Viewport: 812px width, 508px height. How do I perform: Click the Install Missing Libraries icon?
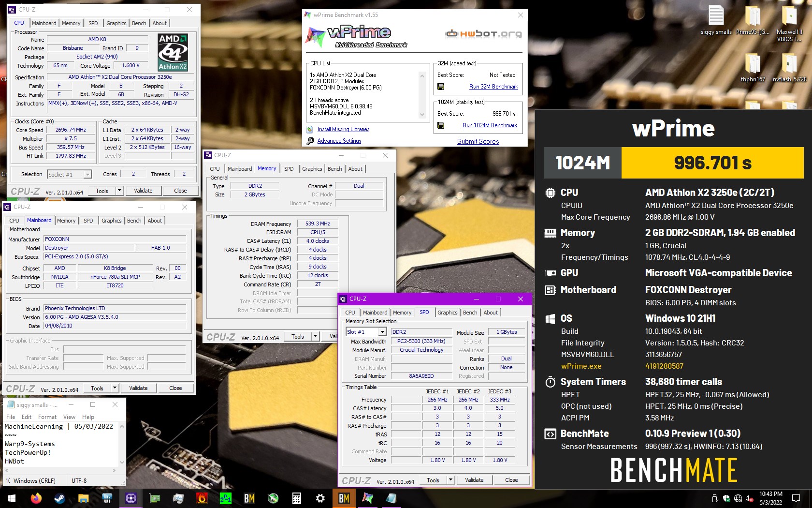pos(310,129)
